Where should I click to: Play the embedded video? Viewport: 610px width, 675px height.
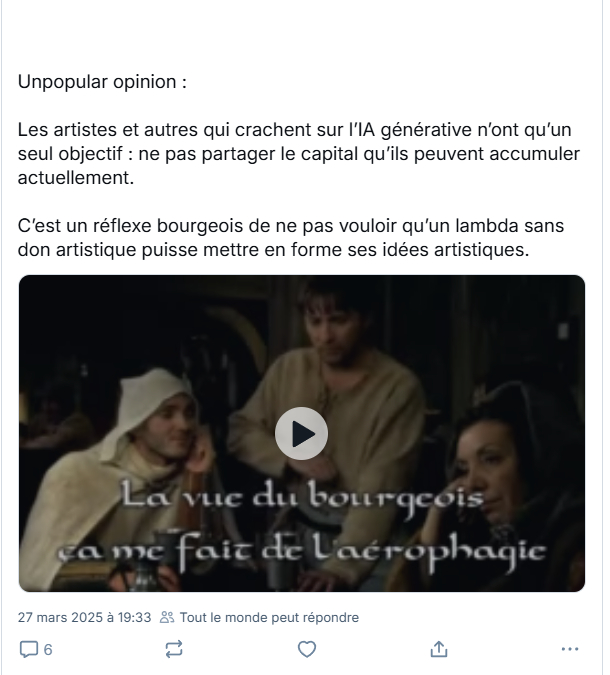coord(301,433)
